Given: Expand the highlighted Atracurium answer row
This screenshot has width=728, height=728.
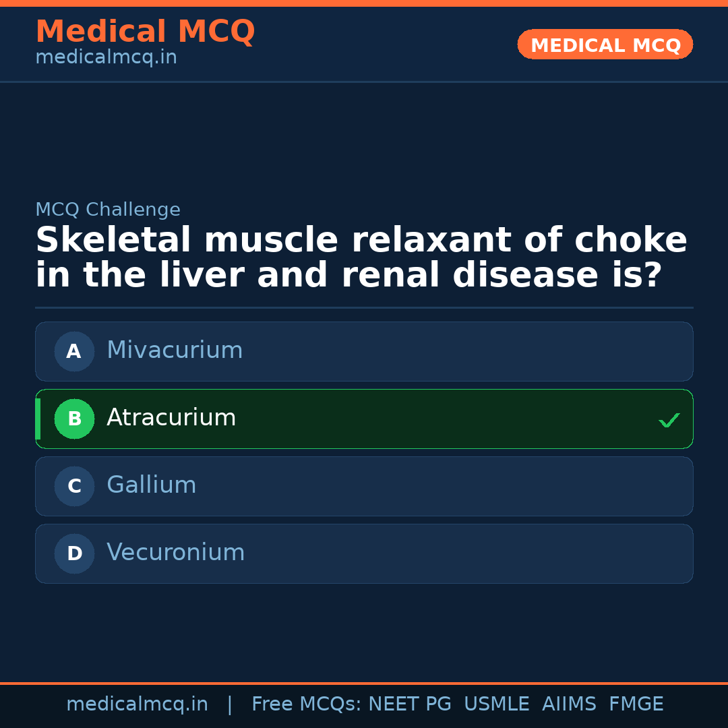Looking at the screenshot, I should click(x=364, y=419).
